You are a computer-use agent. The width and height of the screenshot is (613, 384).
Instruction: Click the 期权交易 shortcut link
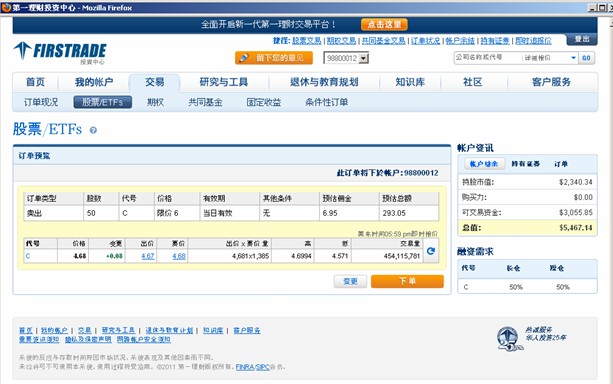341,41
